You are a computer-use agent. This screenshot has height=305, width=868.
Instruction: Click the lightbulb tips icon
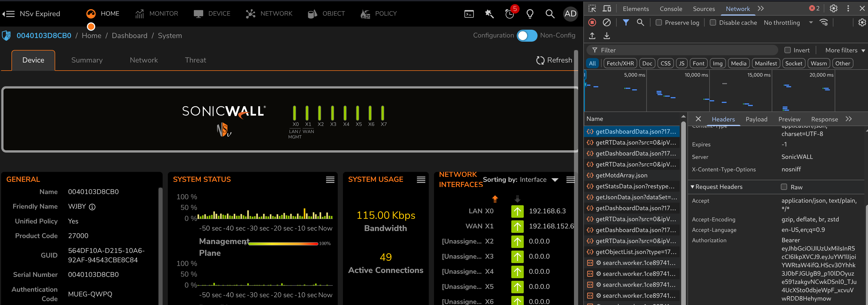530,14
